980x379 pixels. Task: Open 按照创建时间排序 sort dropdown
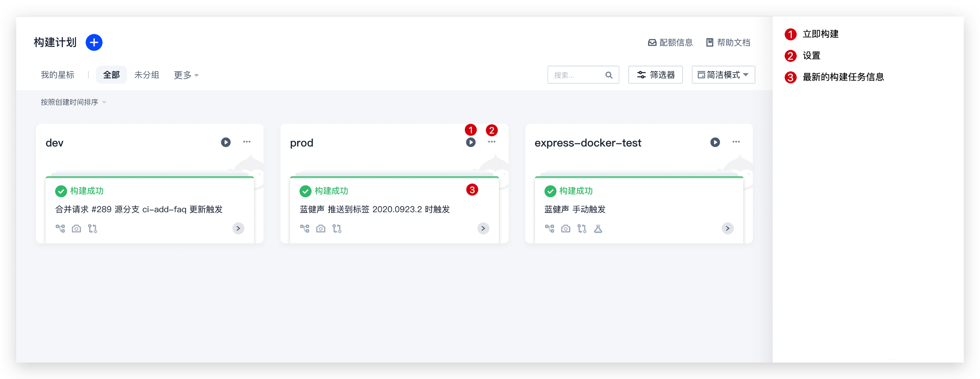click(73, 102)
